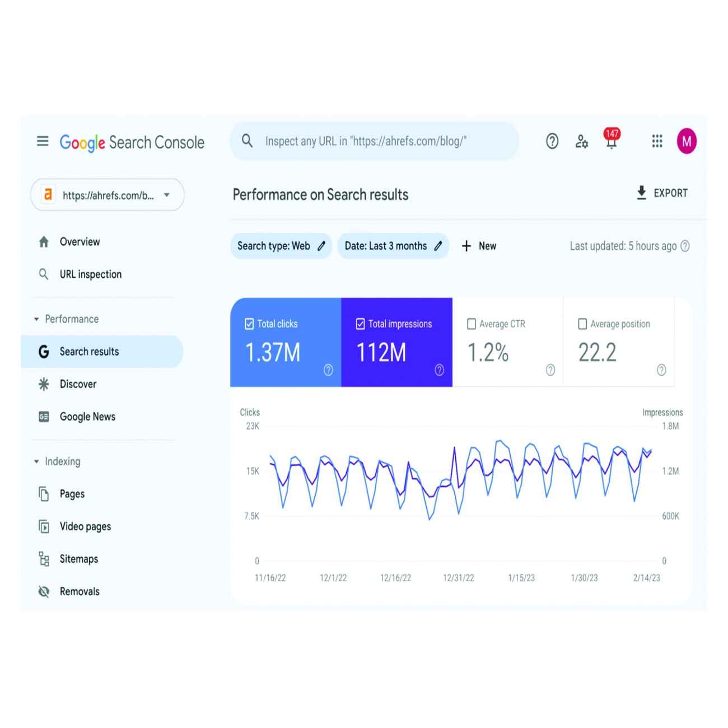This screenshot has width=728, height=728.
Task: Click Date: Last 3 months filter chip
Action: (x=393, y=246)
